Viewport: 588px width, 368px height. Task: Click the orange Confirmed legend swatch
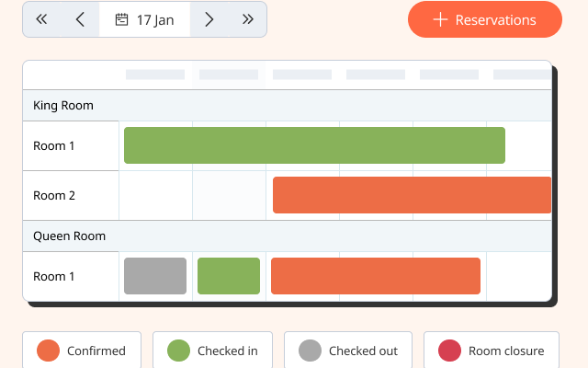49,351
